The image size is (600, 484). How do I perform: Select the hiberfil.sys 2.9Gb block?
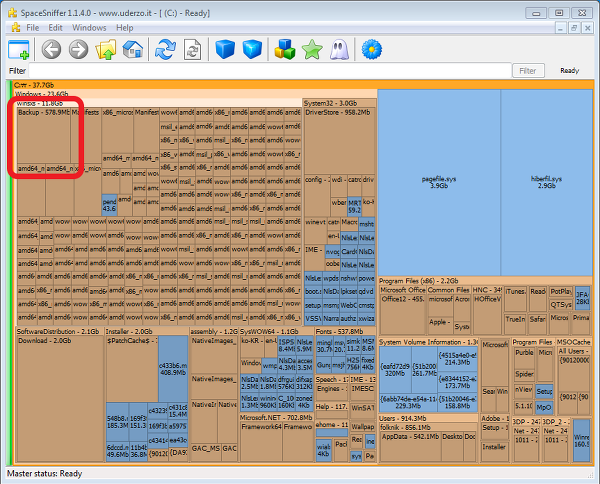pyautogui.click(x=546, y=183)
